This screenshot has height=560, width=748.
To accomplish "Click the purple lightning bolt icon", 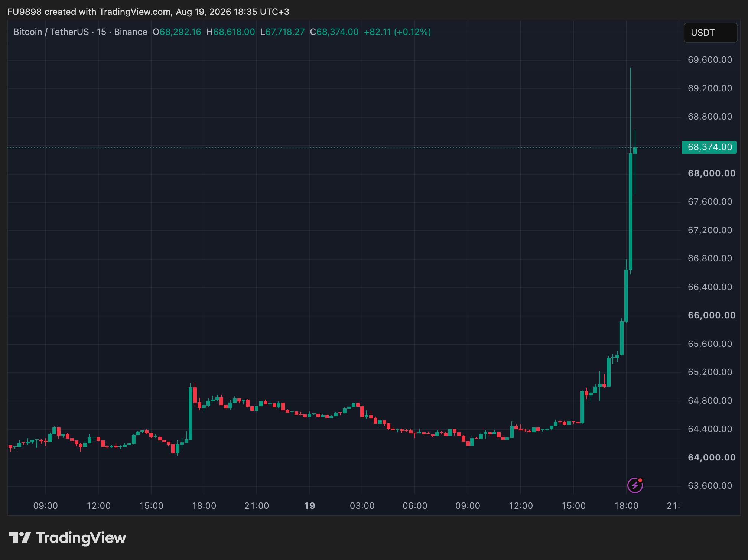I will pyautogui.click(x=635, y=485).
